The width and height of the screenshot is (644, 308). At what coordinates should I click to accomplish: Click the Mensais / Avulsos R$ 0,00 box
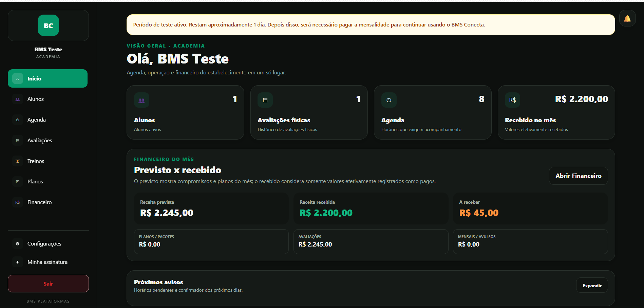click(x=530, y=241)
